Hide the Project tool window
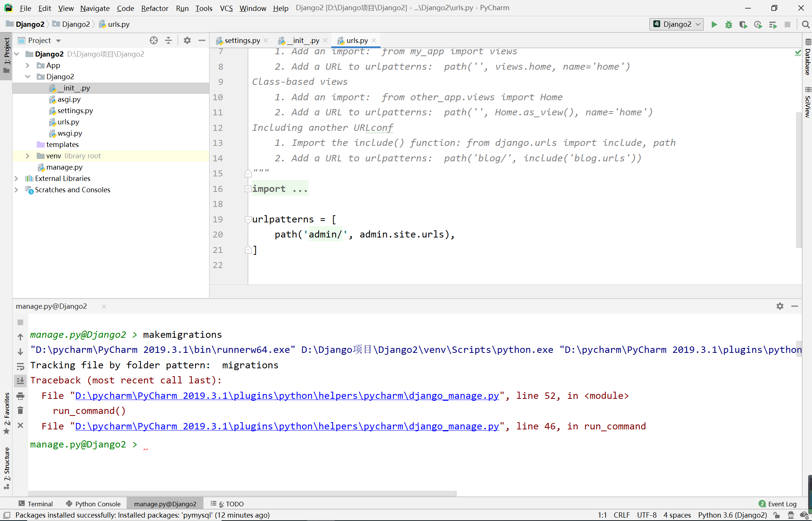Screen dimensions: 812x521 pyautogui.click(x=202, y=40)
